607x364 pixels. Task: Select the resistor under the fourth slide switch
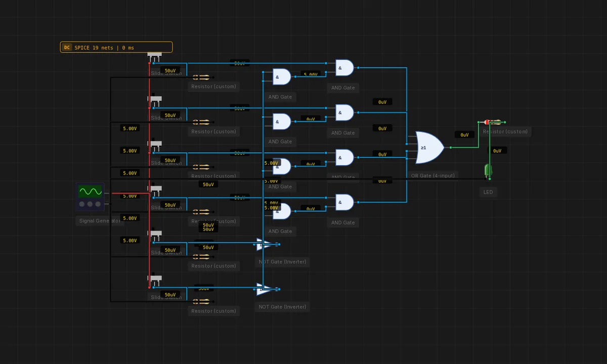pyautogui.click(x=201, y=212)
